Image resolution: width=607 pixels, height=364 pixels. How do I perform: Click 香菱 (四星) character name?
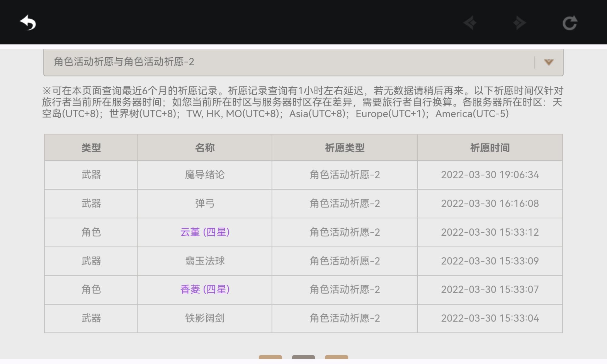click(205, 289)
